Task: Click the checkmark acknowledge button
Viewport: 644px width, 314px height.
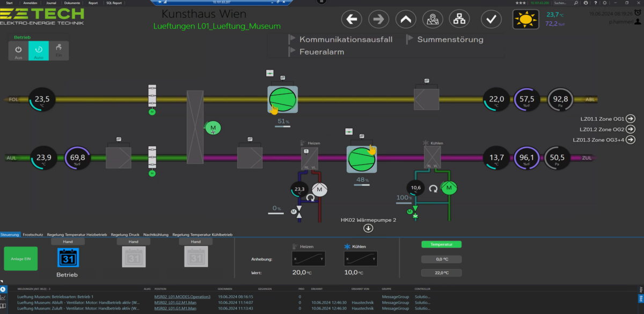Action: click(x=491, y=19)
